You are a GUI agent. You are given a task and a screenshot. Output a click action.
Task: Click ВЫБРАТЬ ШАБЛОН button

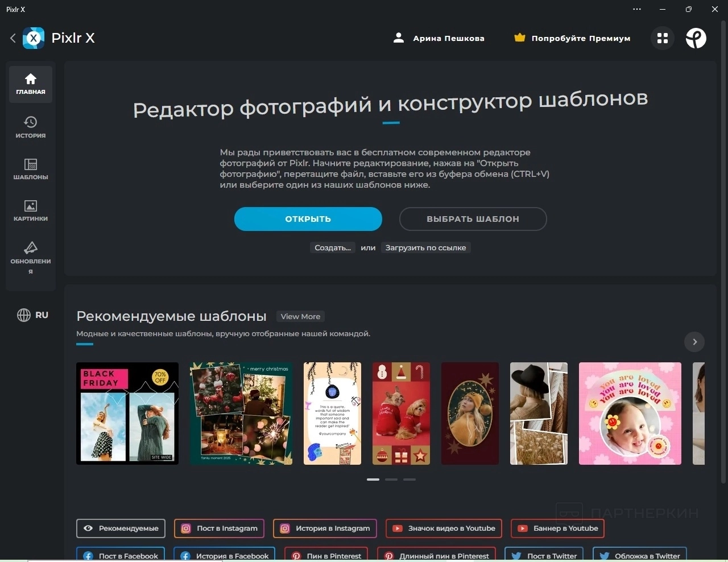pos(473,219)
